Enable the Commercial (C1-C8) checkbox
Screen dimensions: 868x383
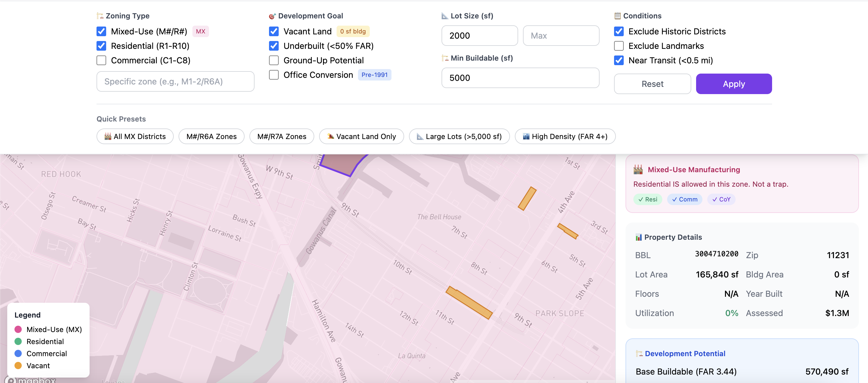pyautogui.click(x=101, y=60)
